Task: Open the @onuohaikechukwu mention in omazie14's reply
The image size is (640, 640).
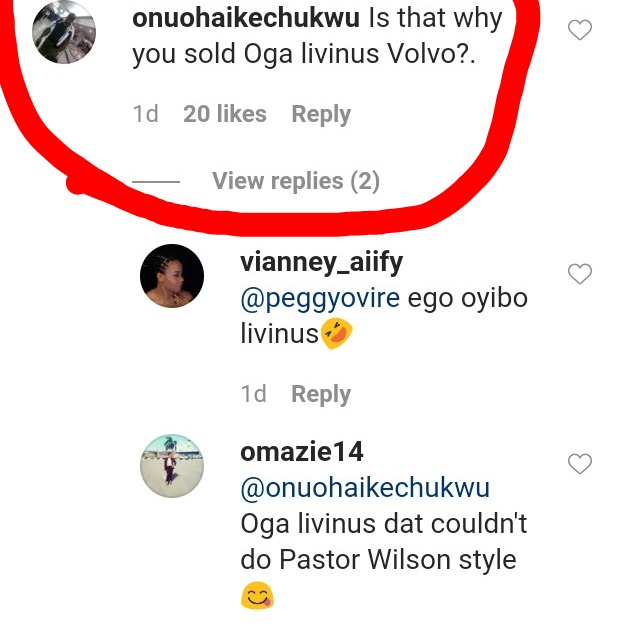Action: click(x=365, y=488)
